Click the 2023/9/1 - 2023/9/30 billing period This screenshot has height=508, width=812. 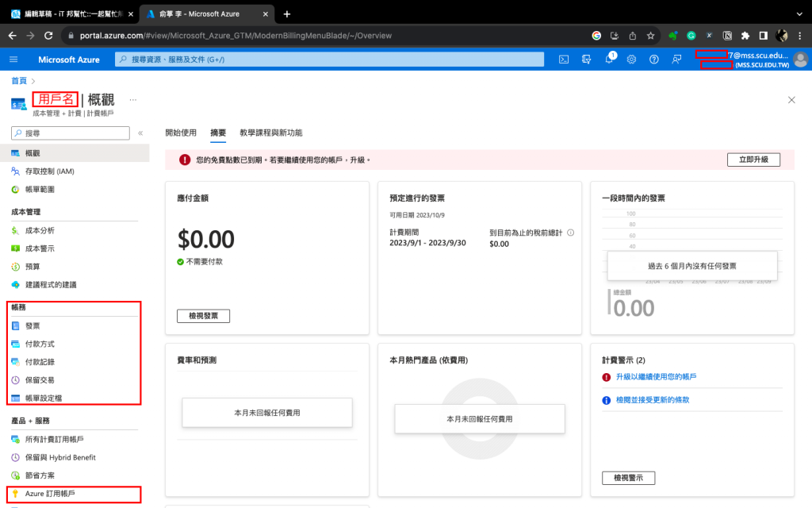coord(427,243)
